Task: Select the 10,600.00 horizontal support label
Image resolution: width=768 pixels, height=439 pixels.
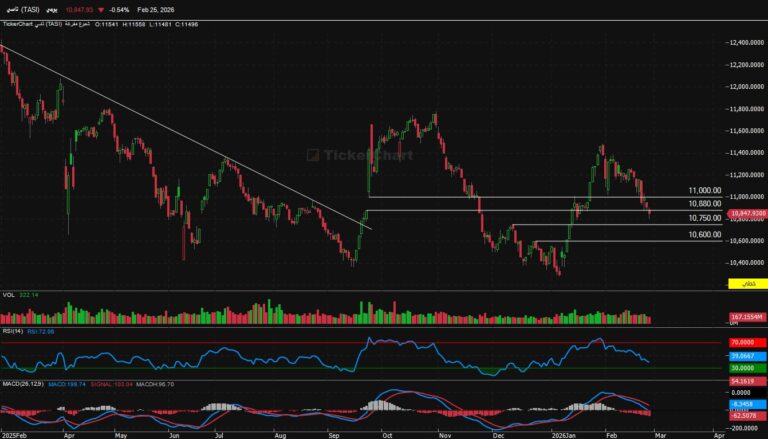Action: (704, 234)
